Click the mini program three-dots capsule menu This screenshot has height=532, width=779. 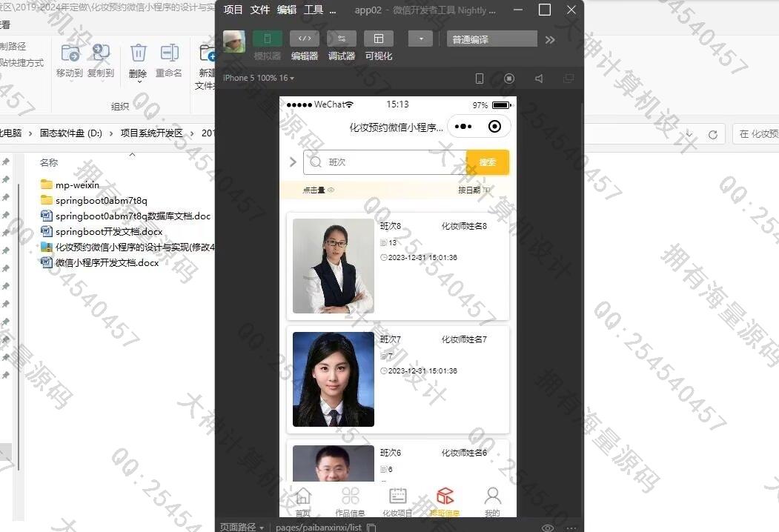(463, 126)
